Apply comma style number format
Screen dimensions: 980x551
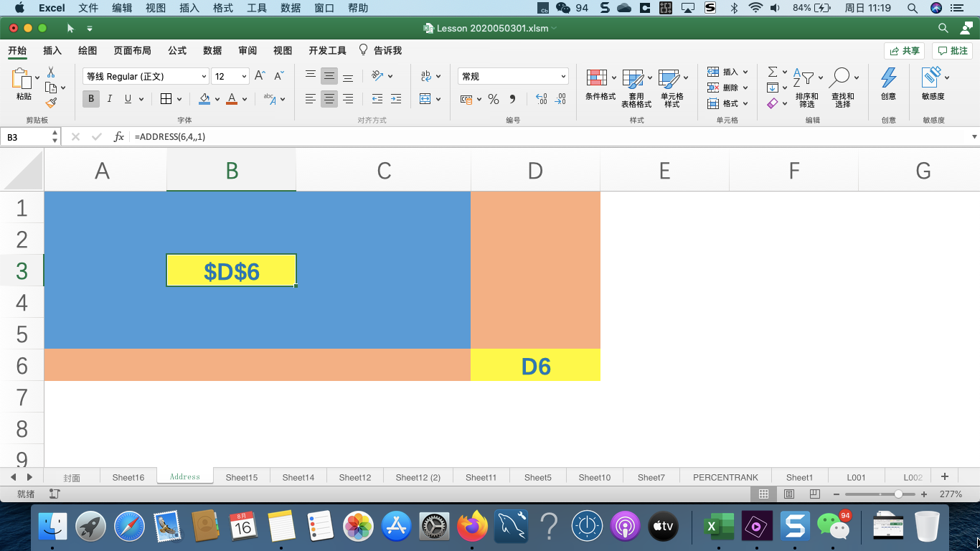[x=512, y=99]
